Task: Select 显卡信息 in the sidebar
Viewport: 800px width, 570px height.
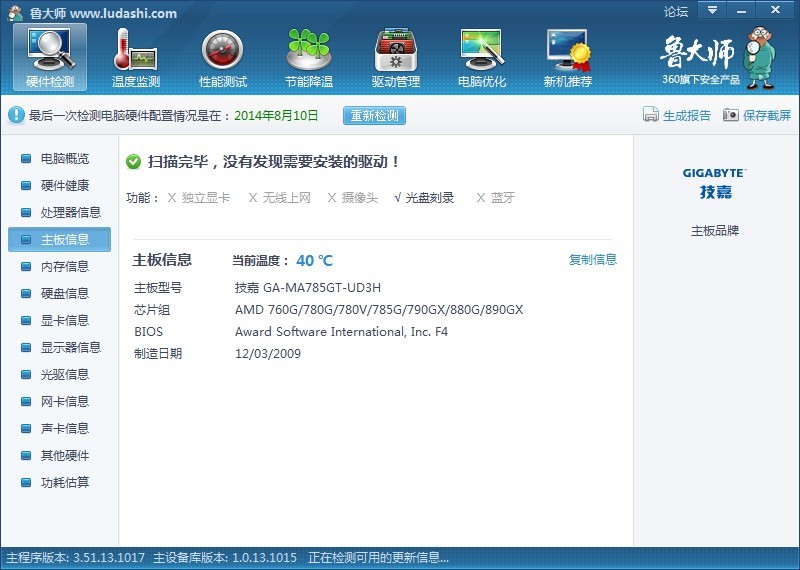Action: click(59, 320)
